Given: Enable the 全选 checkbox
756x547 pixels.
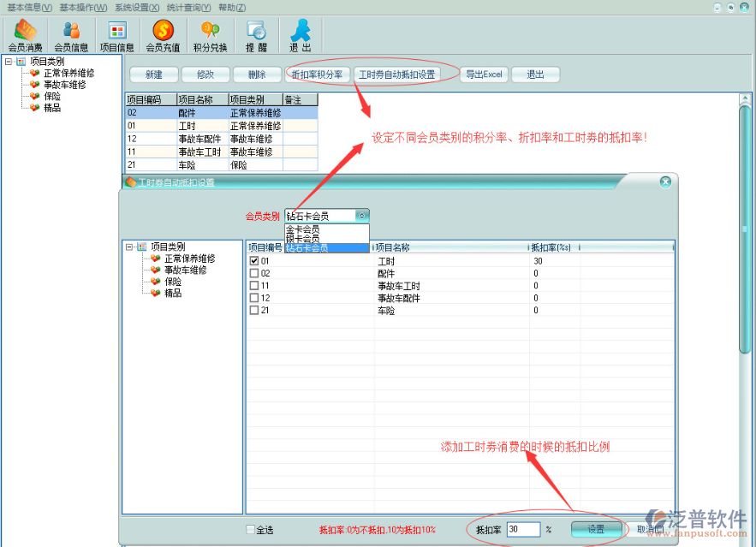Looking at the screenshot, I should tap(251, 530).
